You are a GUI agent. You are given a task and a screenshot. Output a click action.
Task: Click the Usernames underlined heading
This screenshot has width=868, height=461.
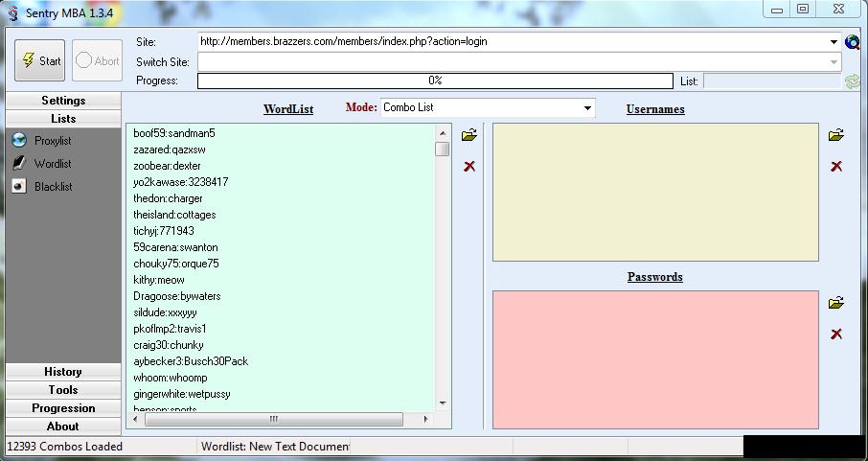[x=655, y=109]
